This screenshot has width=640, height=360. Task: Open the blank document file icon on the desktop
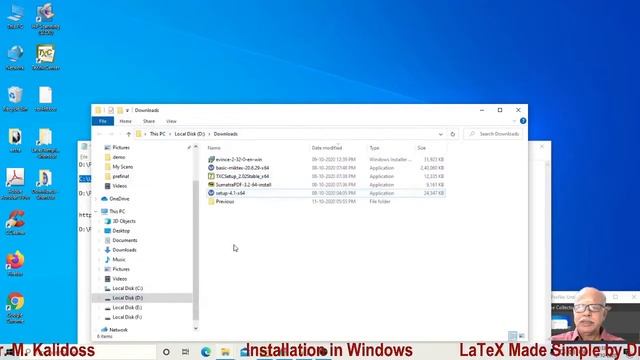tap(46, 99)
